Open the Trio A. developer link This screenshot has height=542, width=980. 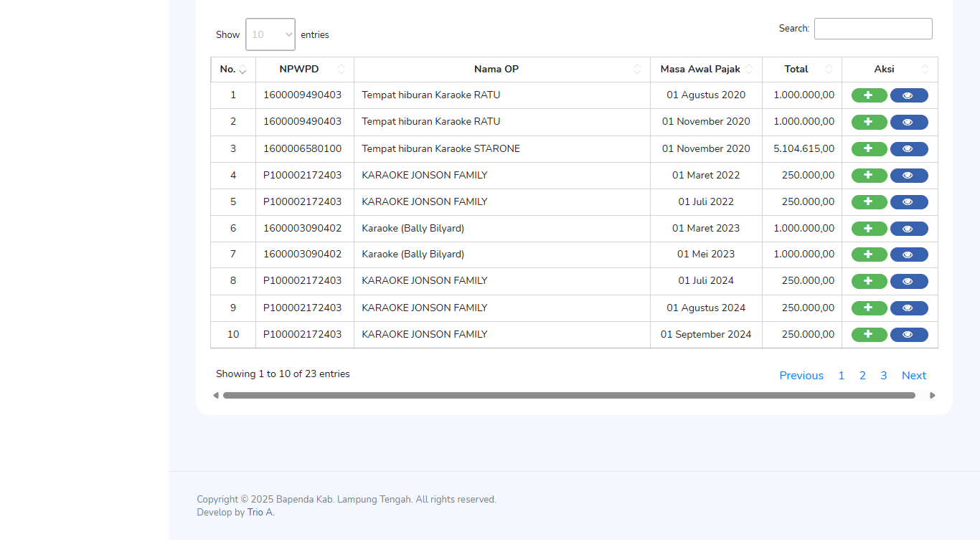tap(260, 513)
